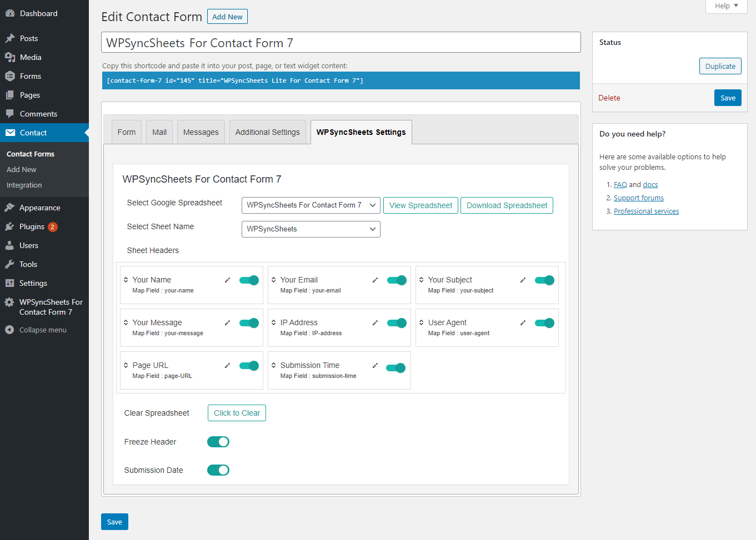
Task: Expand the Help dropdown tab
Action: click(727, 6)
